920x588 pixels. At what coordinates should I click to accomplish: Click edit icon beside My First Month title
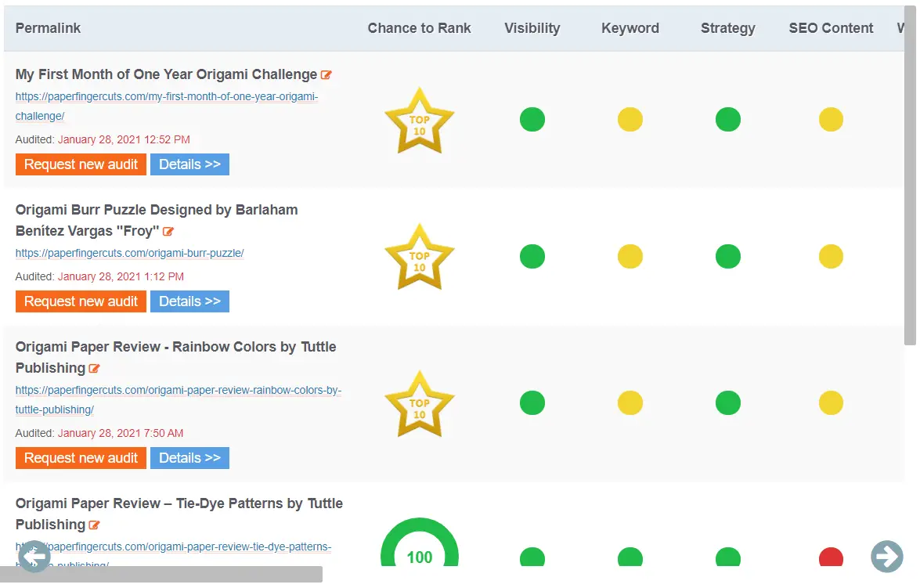pos(327,75)
